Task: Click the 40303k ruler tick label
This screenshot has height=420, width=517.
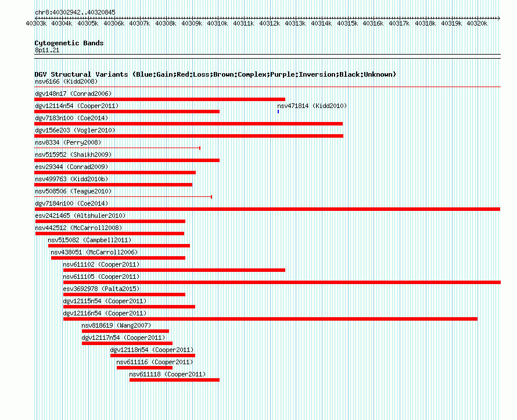Action: [x=36, y=23]
